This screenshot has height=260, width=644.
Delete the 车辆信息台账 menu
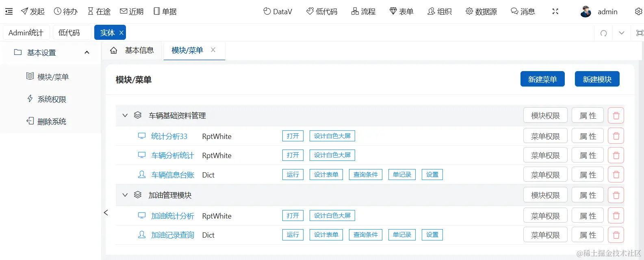pos(616,175)
